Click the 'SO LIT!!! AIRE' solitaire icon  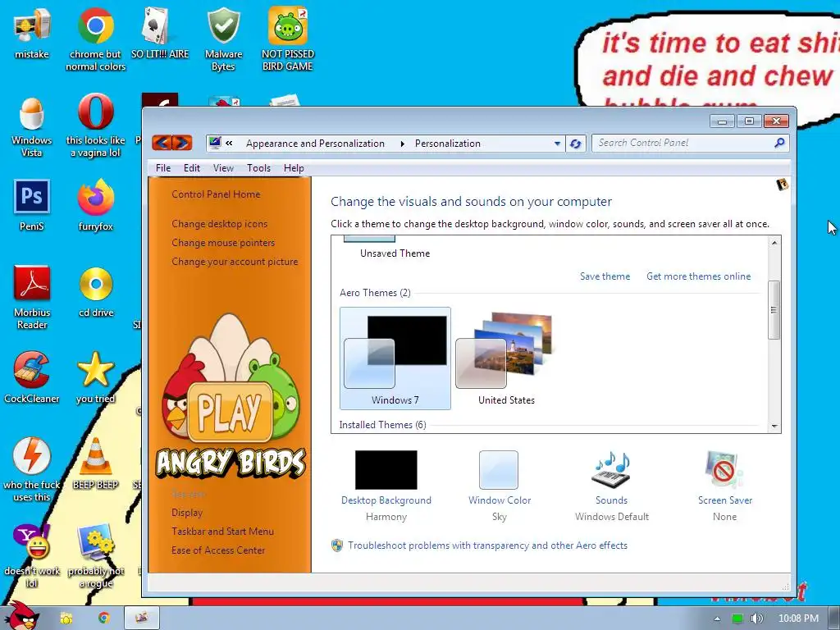point(160,33)
